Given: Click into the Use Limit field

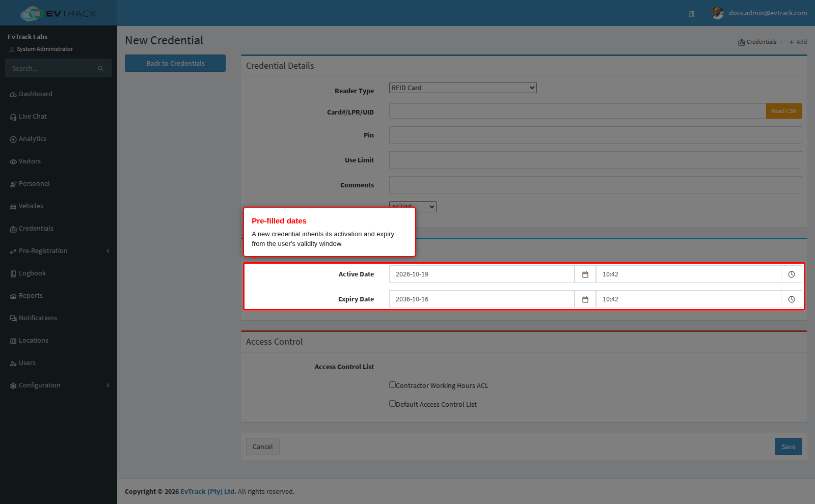Looking at the screenshot, I should pyautogui.click(x=595, y=160).
